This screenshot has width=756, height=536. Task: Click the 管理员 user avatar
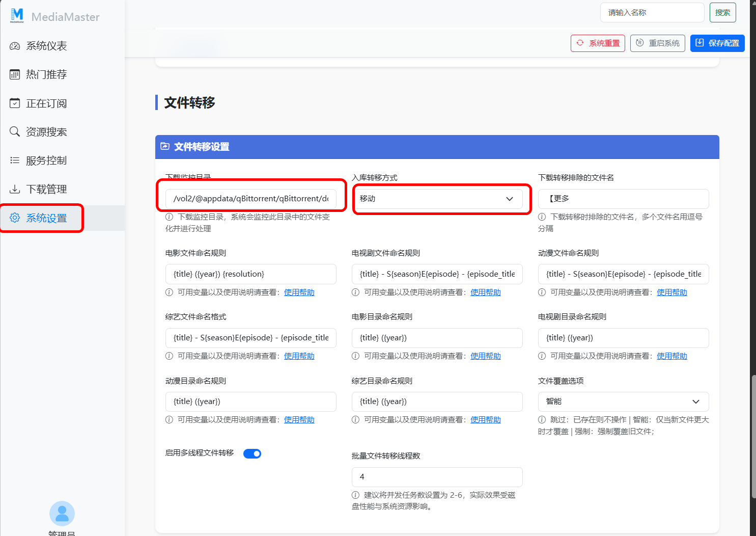point(62,513)
